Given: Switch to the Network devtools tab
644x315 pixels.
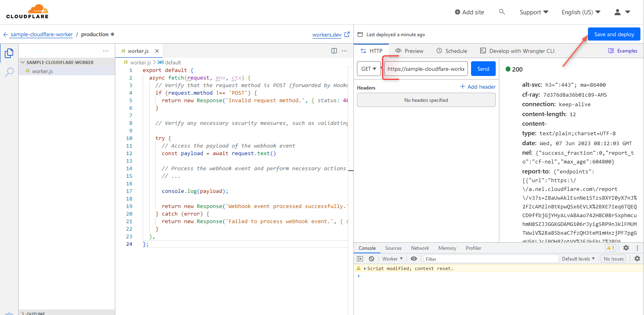Looking at the screenshot, I should (x=420, y=248).
